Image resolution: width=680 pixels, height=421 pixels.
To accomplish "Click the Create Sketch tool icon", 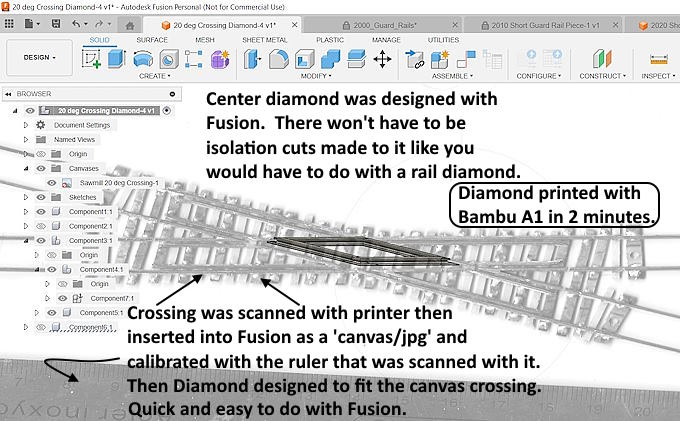I will click(x=92, y=58).
